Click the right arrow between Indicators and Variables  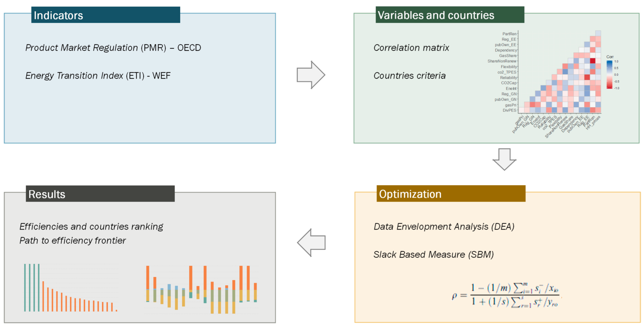click(x=311, y=75)
